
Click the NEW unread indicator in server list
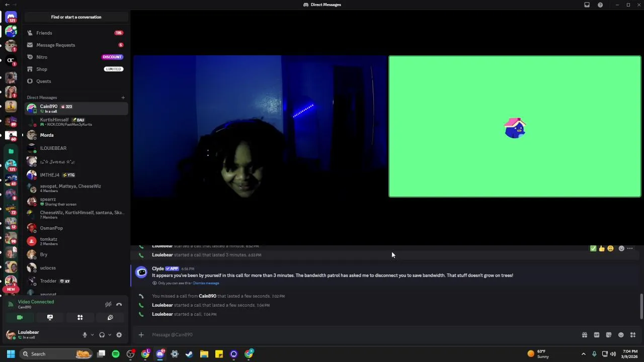click(11, 289)
